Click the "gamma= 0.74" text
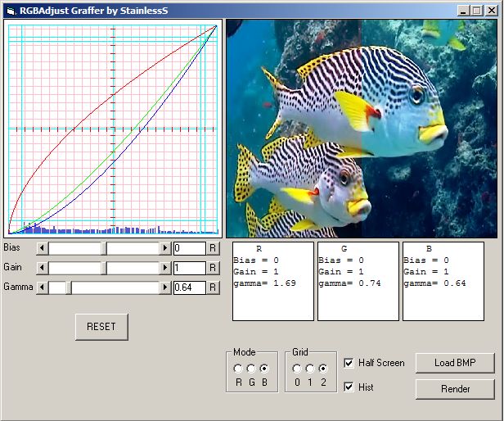This screenshot has height=421, width=504. (349, 283)
